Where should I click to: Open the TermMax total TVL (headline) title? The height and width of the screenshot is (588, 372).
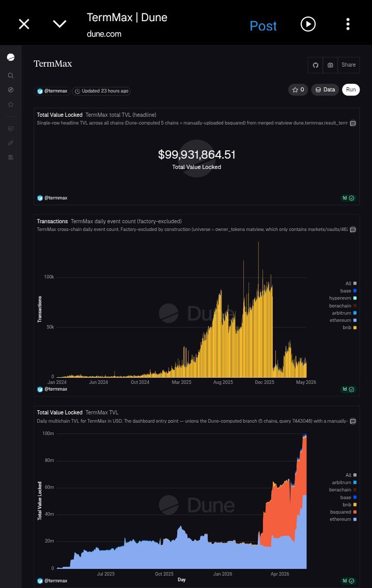pyautogui.click(x=121, y=115)
